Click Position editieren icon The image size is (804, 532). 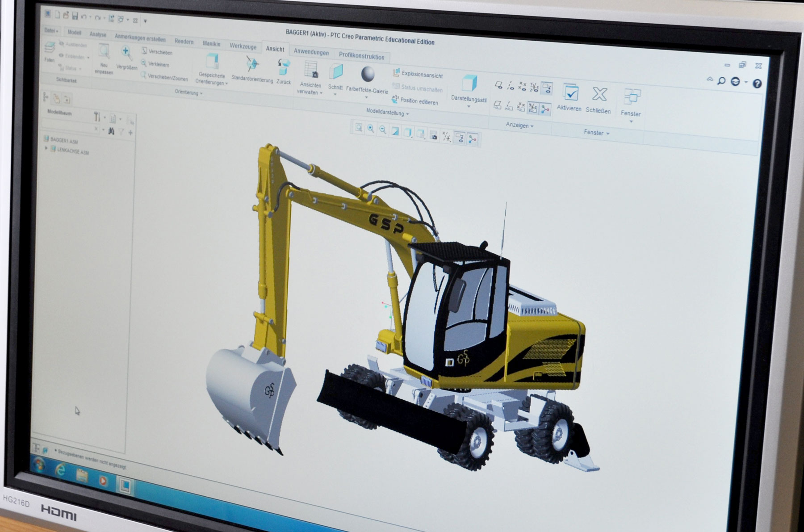[395, 99]
